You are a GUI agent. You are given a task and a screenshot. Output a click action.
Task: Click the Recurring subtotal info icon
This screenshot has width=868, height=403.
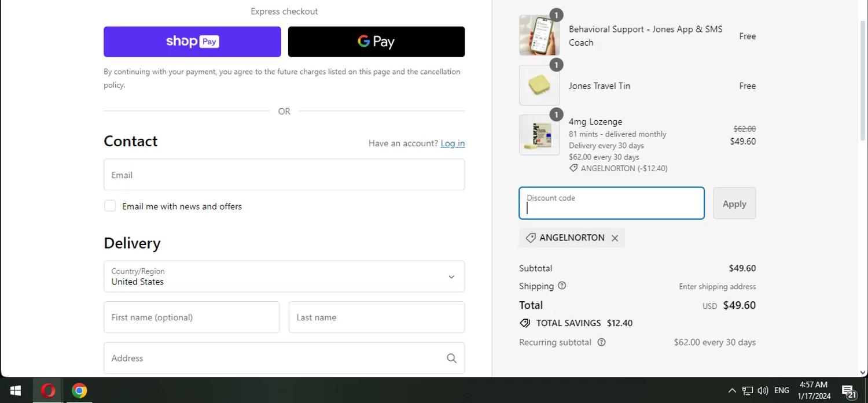point(601,342)
